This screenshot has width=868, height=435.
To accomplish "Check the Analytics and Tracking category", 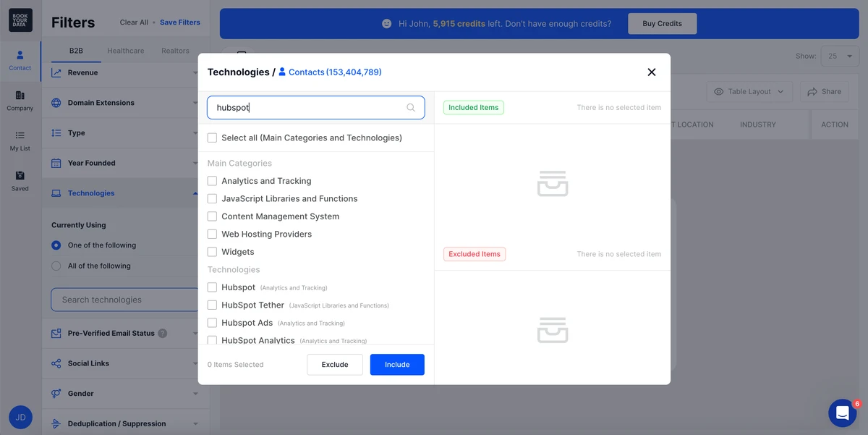I will point(212,181).
